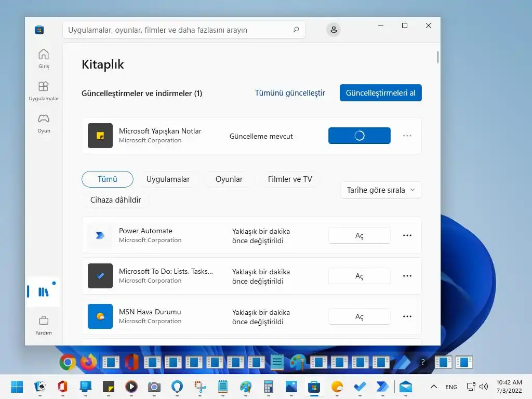Click the question mark dock icon
The image size is (532, 399).
423,362
